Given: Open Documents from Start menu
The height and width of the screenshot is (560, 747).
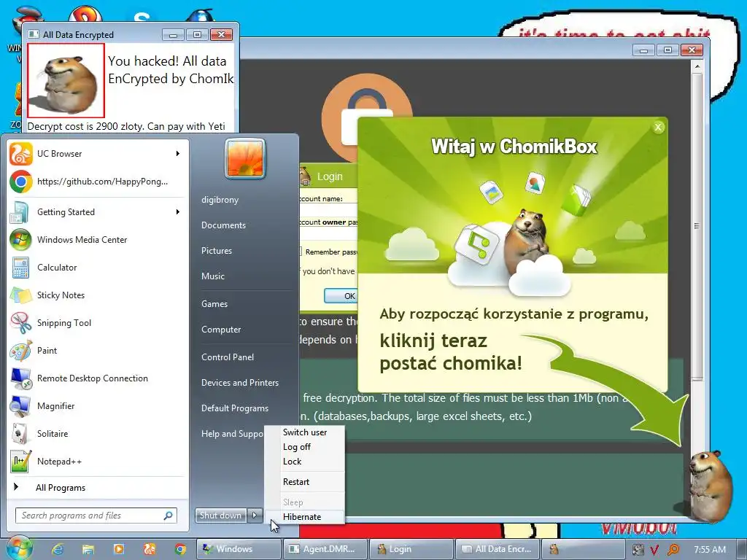Looking at the screenshot, I should click(223, 225).
